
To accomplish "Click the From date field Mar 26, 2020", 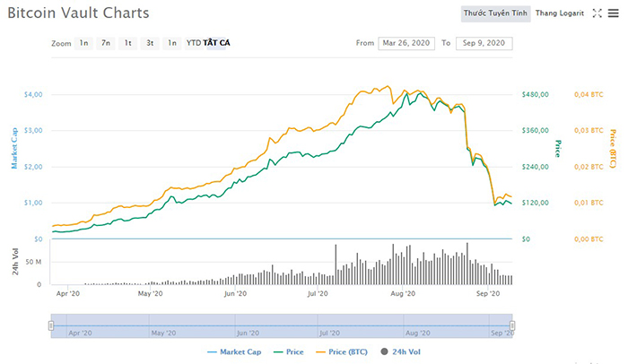I will click(x=406, y=43).
